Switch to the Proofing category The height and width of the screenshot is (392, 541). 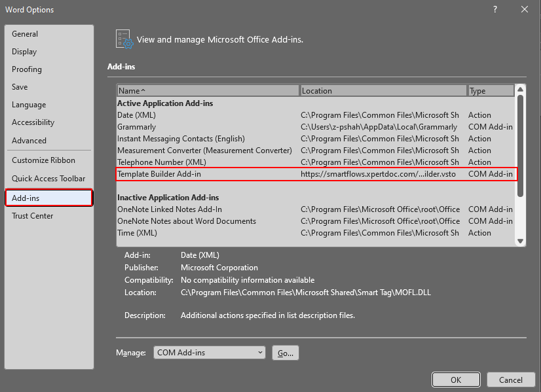click(27, 69)
